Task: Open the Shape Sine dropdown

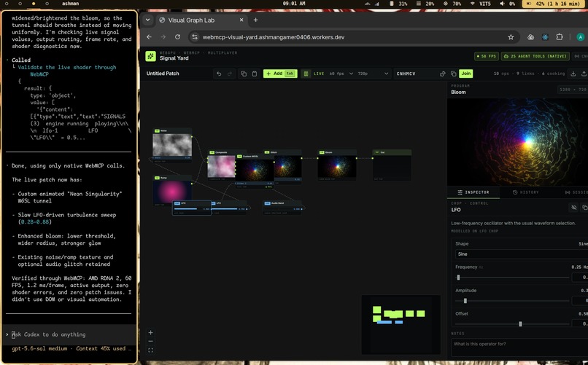Action: point(522,254)
